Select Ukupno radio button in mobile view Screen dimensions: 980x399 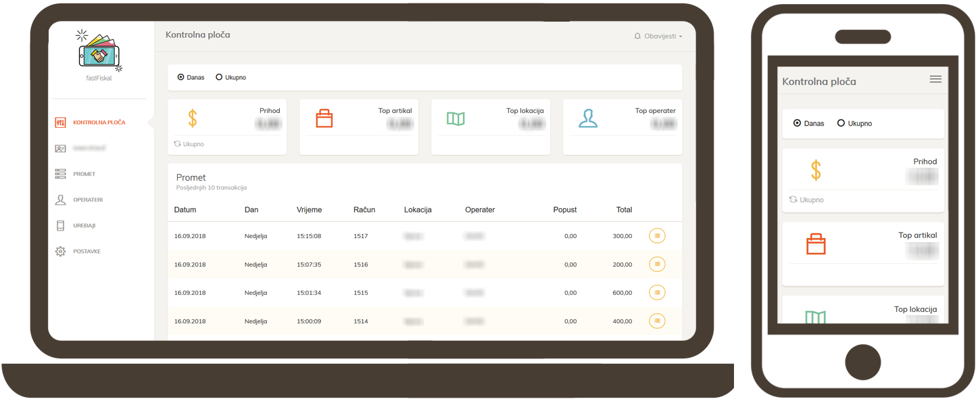click(x=841, y=124)
